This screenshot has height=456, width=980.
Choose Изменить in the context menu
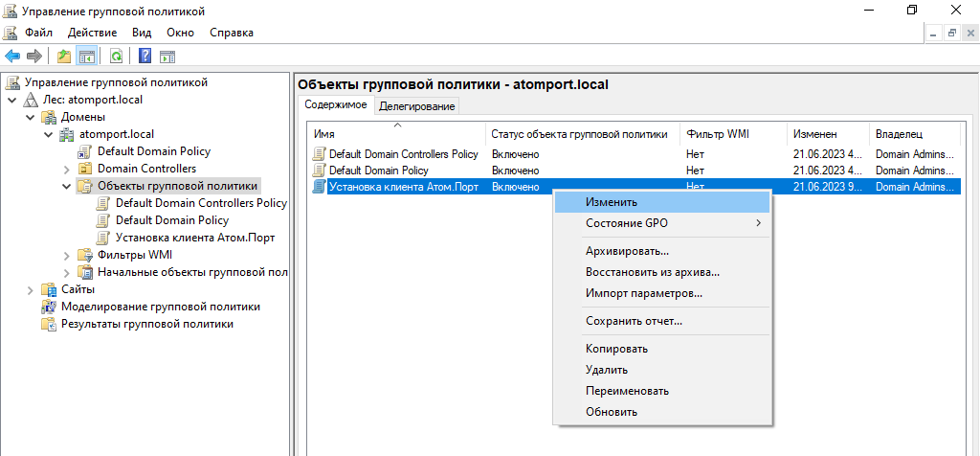[612, 202]
